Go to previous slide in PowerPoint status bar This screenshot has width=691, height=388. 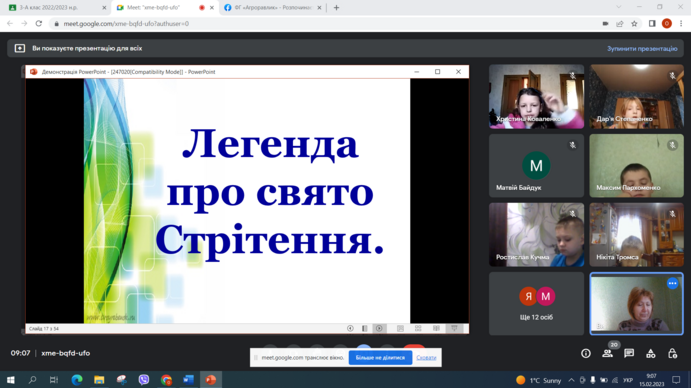click(350, 328)
